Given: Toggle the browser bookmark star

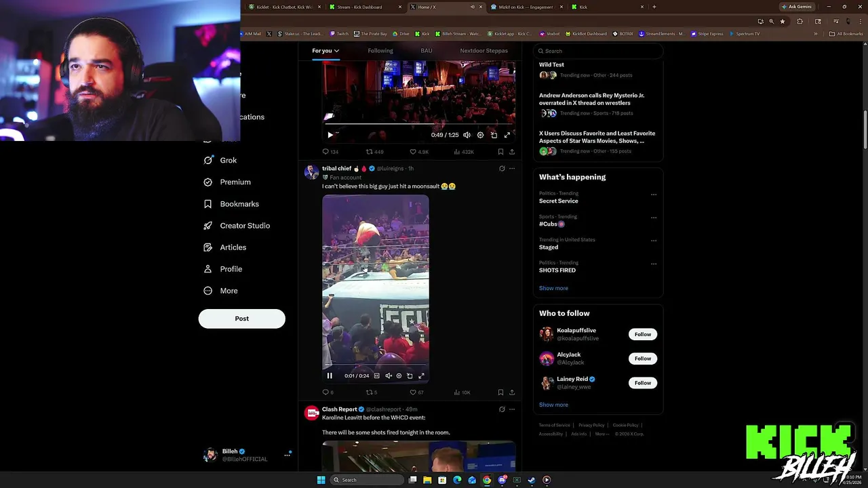Looking at the screenshot, I should pyautogui.click(x=783, y=22).
